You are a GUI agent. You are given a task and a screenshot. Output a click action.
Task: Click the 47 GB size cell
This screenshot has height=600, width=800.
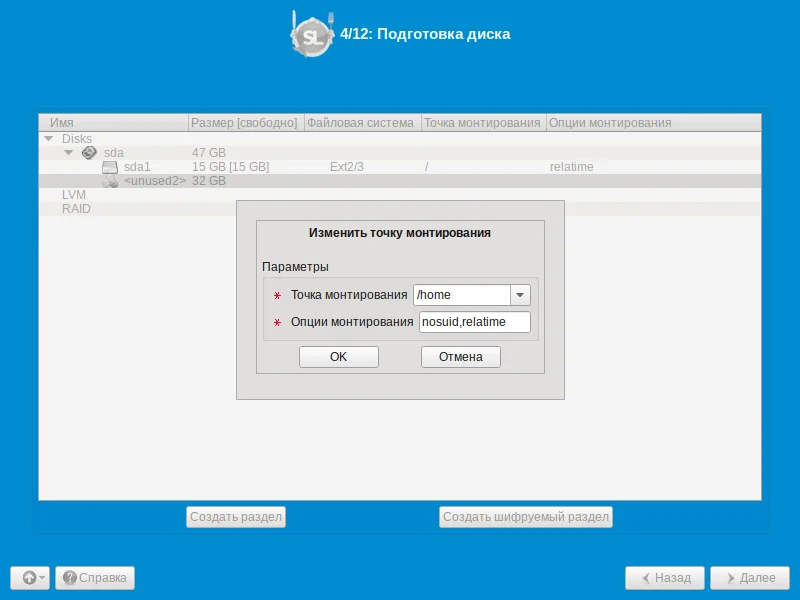[x=209, y=153]
